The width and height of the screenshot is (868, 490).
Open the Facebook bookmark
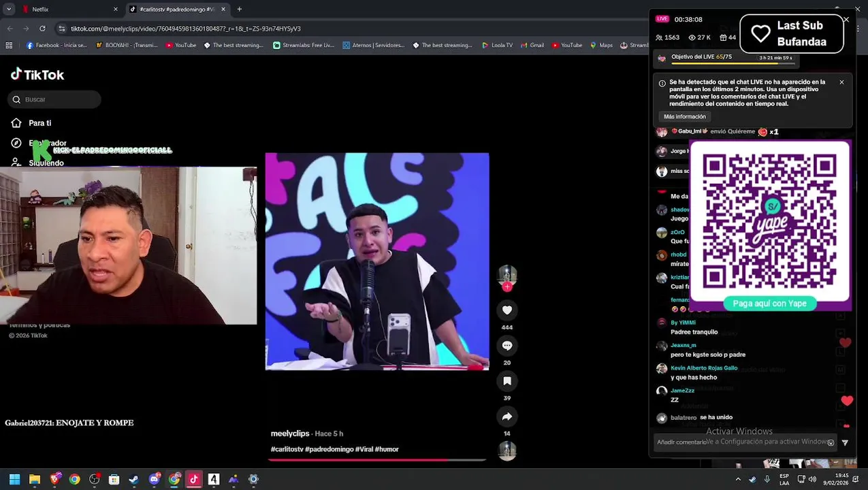[57, 46]
